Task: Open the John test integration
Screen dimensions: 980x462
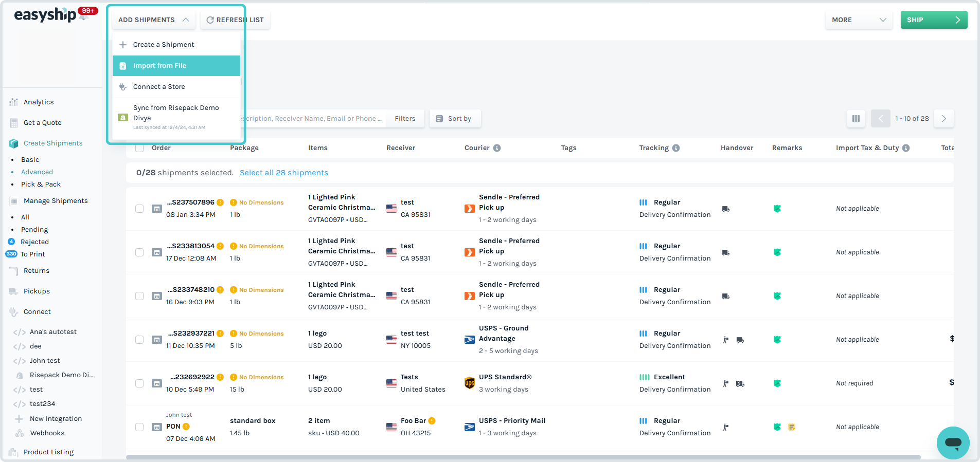Action: click(45, 361)
